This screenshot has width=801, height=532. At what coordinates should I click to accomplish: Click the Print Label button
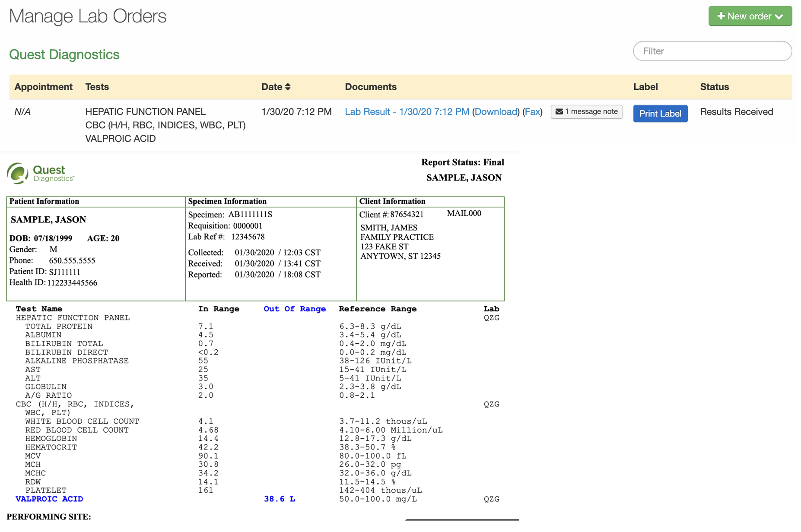tap(660, 114)
